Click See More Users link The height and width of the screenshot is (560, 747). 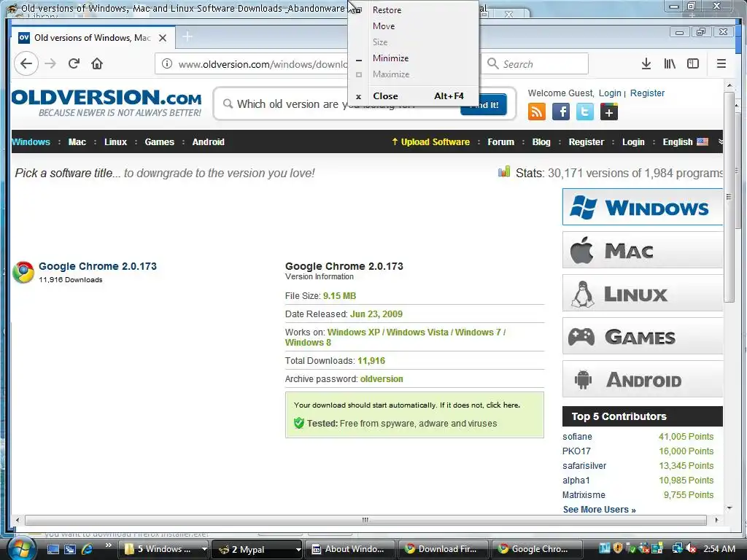[x=600, y=510]
